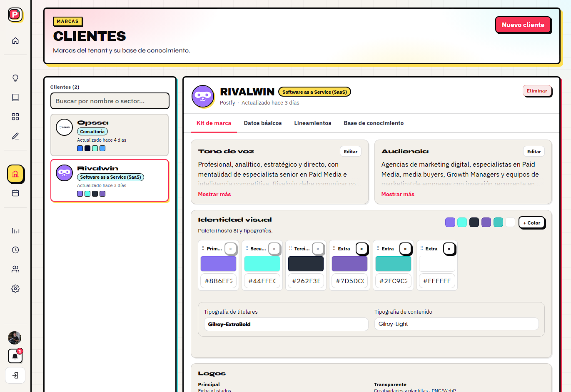Click the cyan palette dot in header
Image resolution: width=571 pixels, height=392 pixels.
pos(462,222)
